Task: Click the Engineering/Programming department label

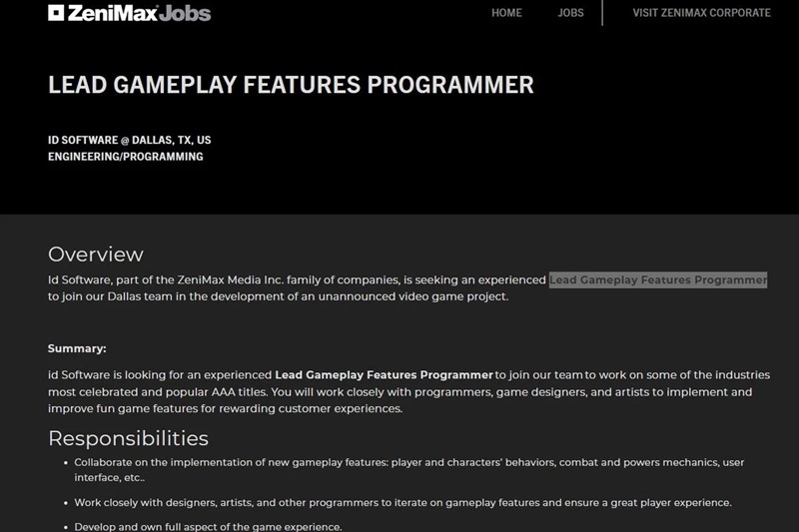Action: (125, 157)
